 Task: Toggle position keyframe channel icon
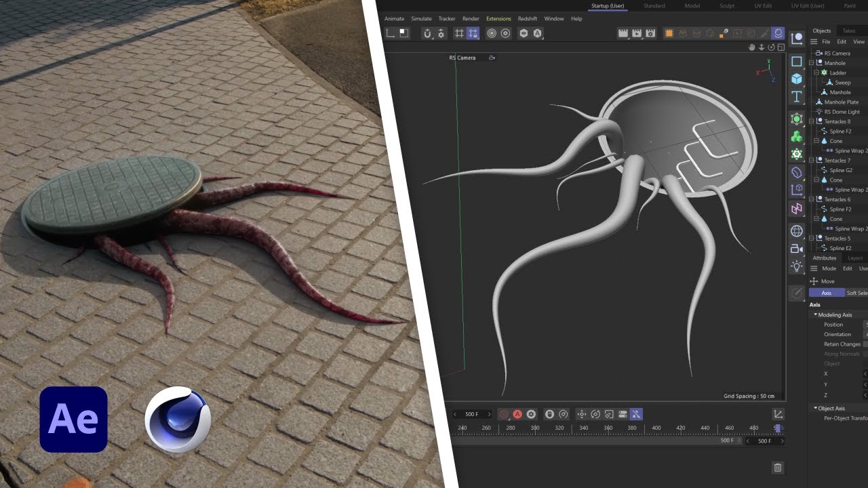(x=582, y=414)
